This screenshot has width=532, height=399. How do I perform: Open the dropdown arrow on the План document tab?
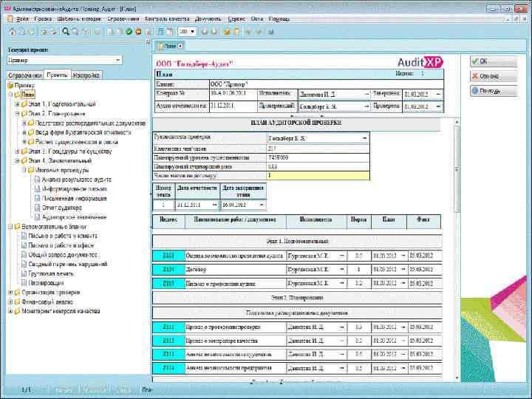tap(180, 46)
